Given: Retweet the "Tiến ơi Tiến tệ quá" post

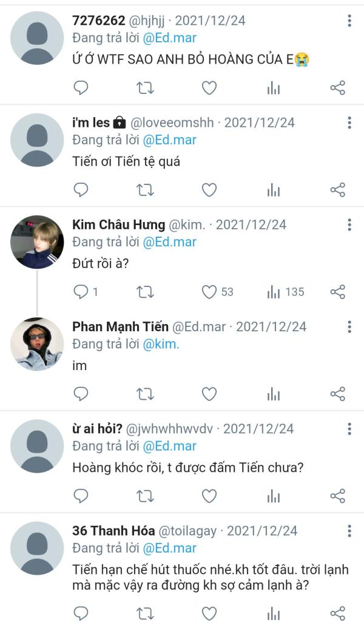Looking at the screenshot, I should coord(145,190).
